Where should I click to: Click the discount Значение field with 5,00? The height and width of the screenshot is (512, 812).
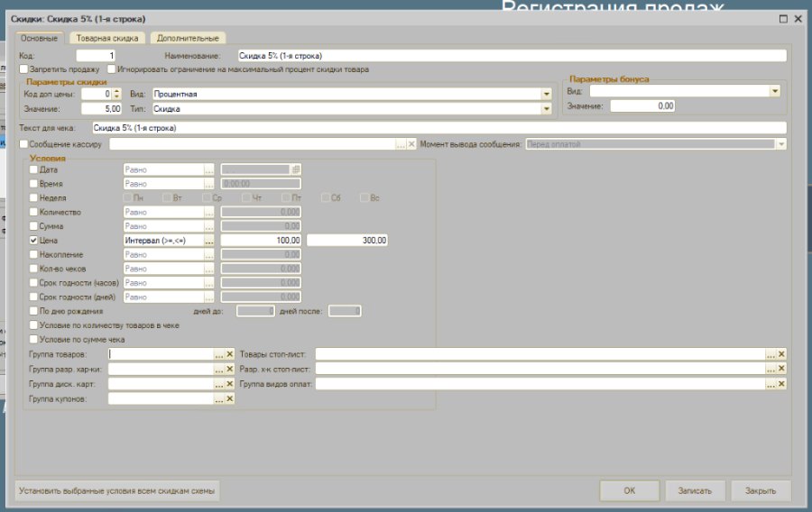click(101, 109)
